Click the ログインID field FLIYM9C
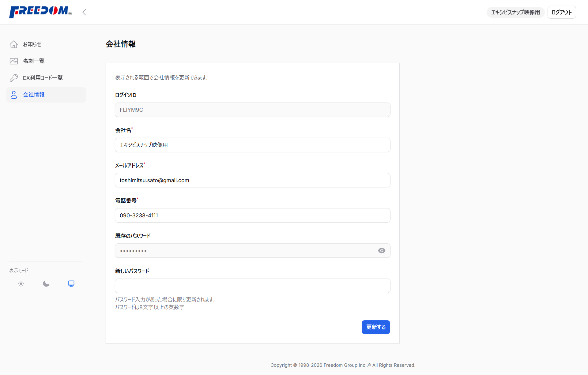The width and height of the screenshot is (588, 375). (253, 110)
